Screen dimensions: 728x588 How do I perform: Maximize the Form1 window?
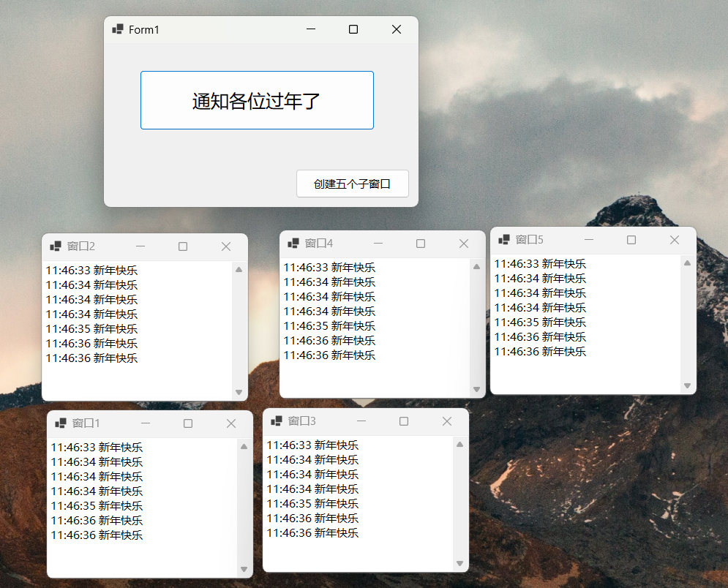[353, 29]
